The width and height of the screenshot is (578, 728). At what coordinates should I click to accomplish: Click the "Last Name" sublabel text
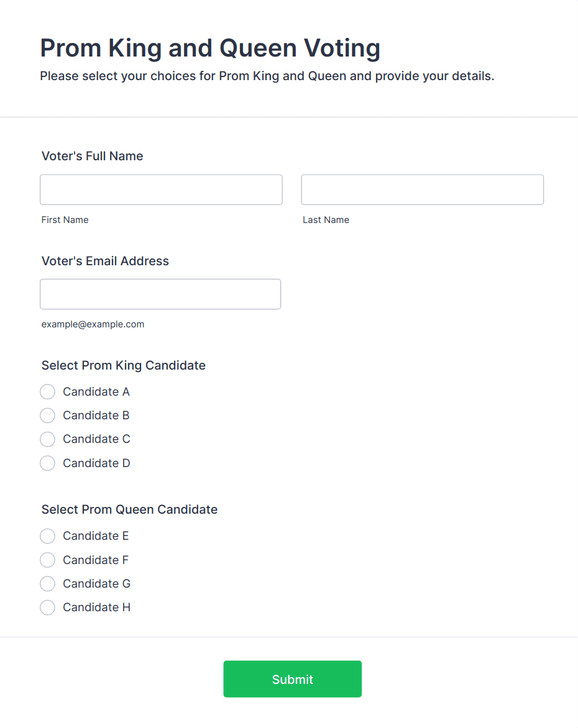point(326,220)
